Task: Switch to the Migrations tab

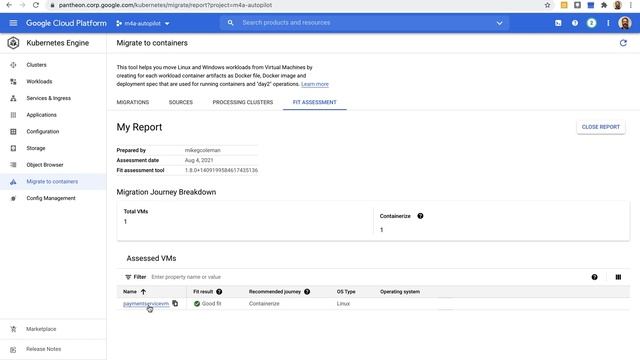Action: click(133, 102)
